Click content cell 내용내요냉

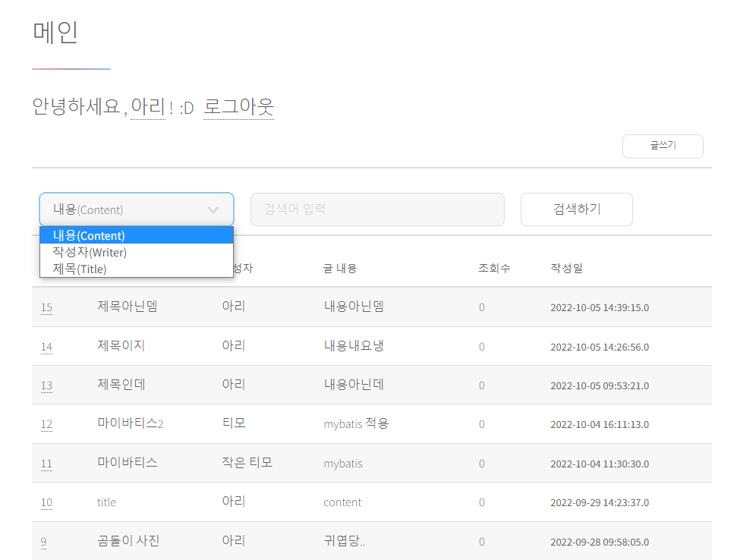pyautogui.click(x=354, y=346)
